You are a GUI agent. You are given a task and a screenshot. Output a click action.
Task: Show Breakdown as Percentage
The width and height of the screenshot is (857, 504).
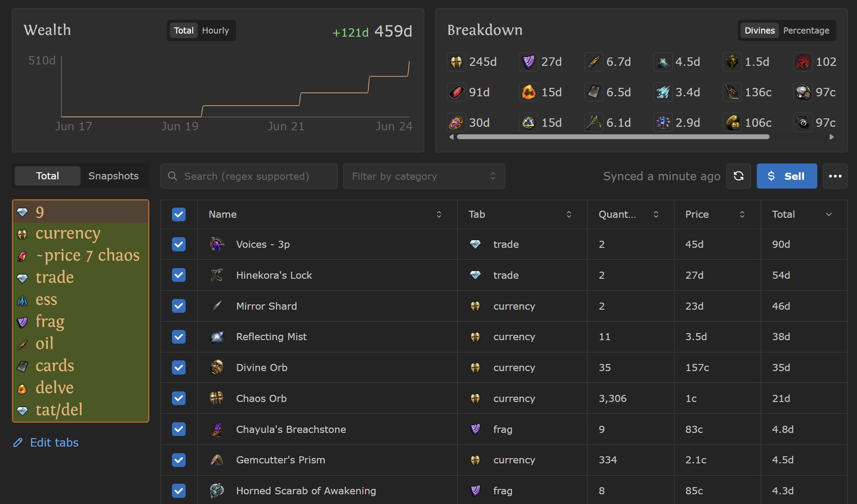pos(806,30)
